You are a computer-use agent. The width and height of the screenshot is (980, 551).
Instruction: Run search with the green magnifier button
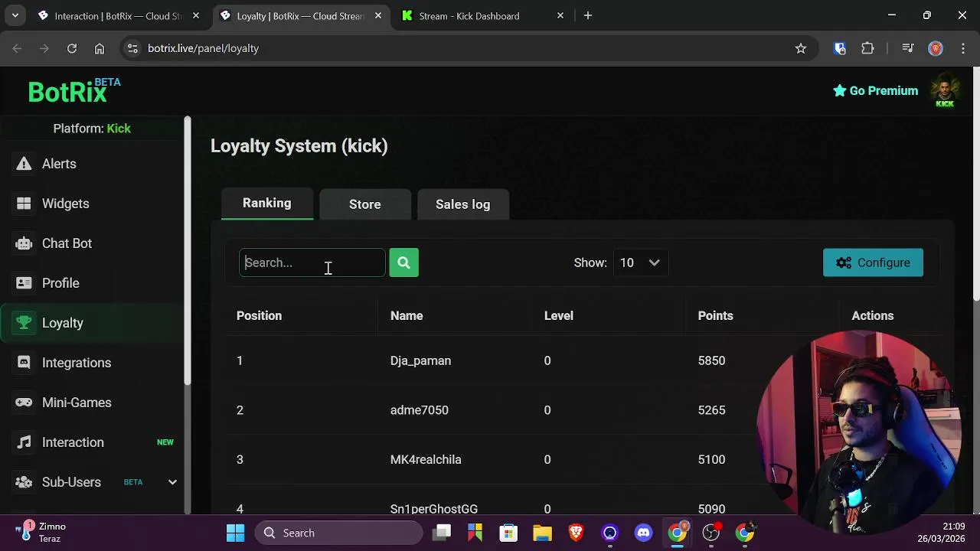(x=403, y=262)
